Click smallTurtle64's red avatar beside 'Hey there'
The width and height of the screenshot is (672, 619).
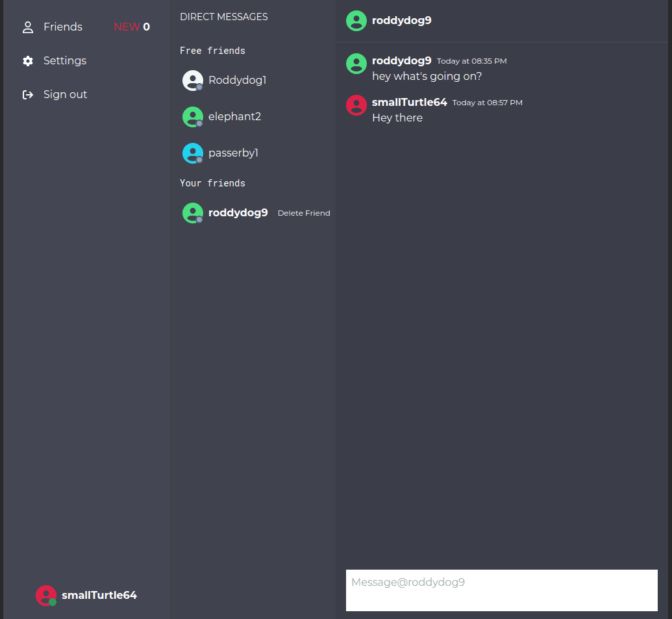pos(356,105)
